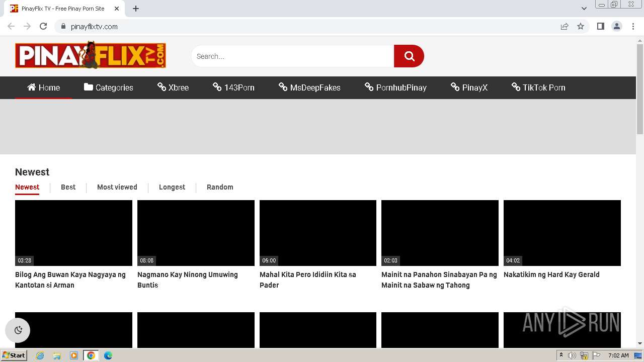Reload the page with the refresh icon
This screenshot has width=644, height=362.
[43, 27]
